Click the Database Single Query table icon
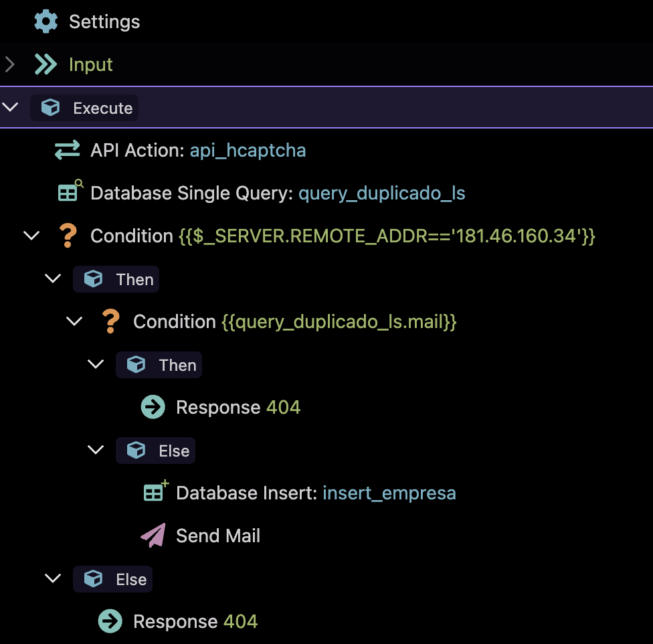The image size is (653, 644). [x=68, y=193]
